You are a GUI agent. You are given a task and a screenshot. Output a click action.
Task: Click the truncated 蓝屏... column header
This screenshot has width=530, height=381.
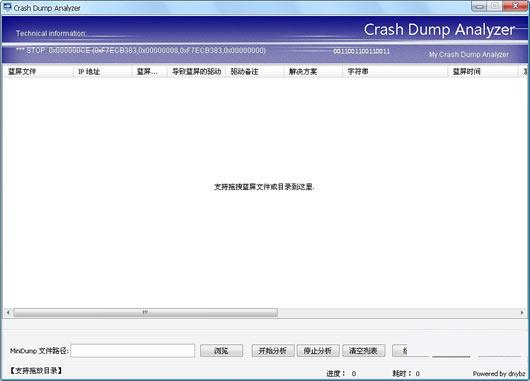(149, 72)
